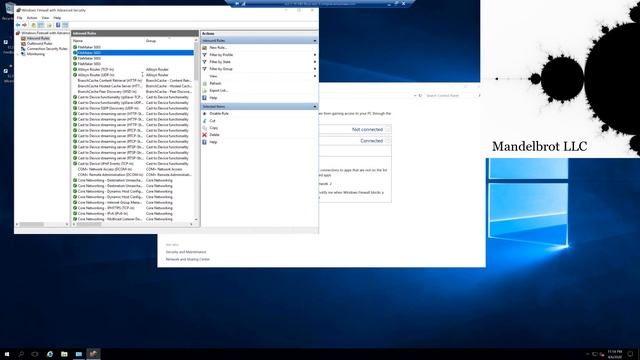This screenshot has height=360, width=640.
Task: Expand the Monitoring tree node
Action: [19, 54]
